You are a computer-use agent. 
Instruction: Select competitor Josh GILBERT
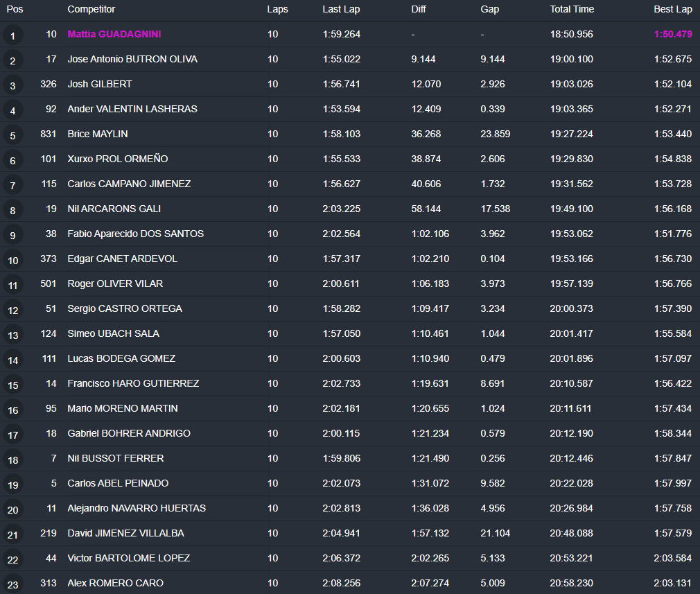(99, 84)
